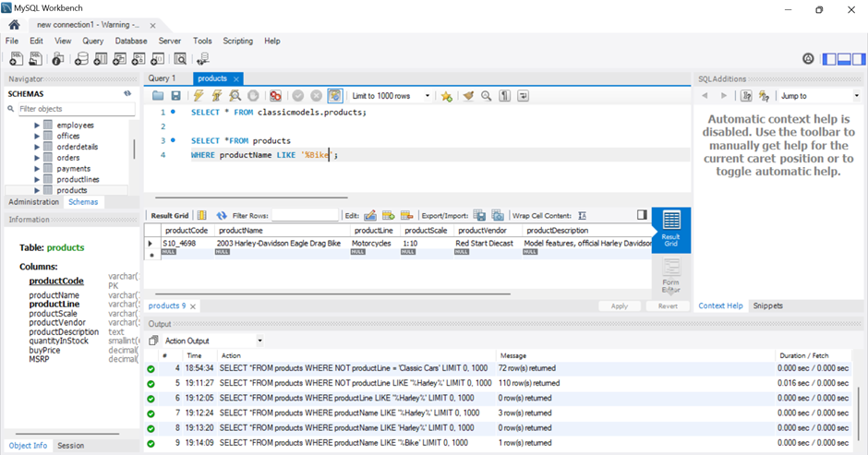Image resolution: width=868 pixels, height=455 pixels.
Task: Stop the executing query
Action: click(253, 96)
